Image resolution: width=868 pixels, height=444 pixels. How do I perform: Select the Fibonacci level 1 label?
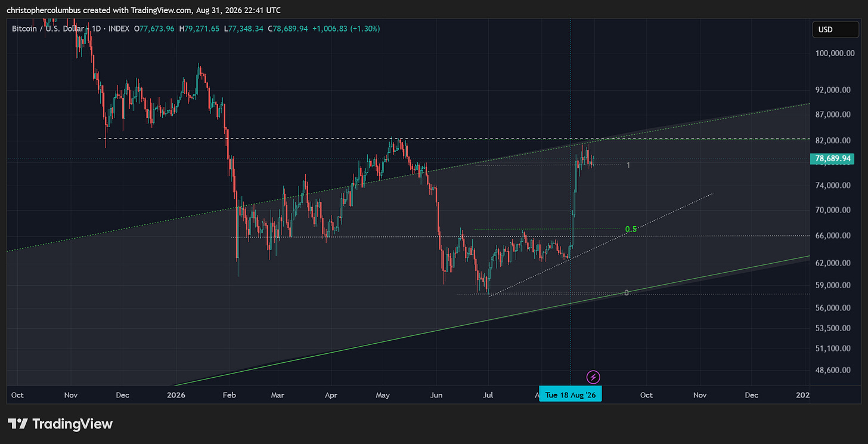(x=628, y=165)
